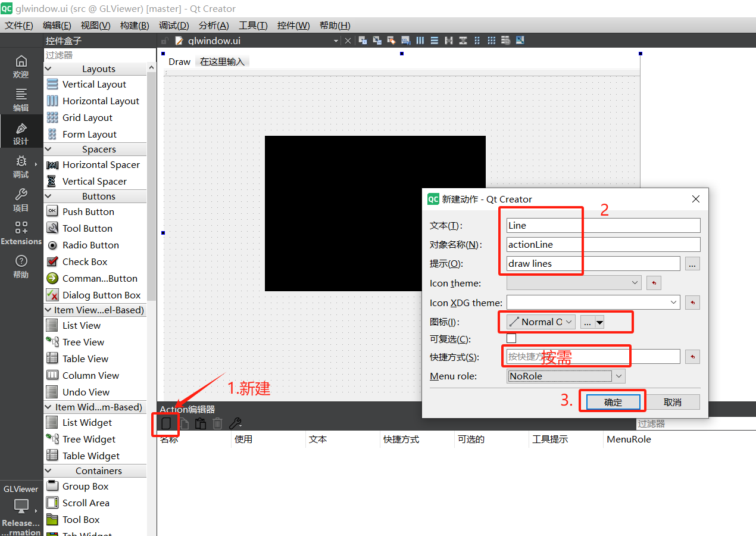Open the glwindow.ui document selector dropdown
756x536 pixels.
tap(336, 40)
